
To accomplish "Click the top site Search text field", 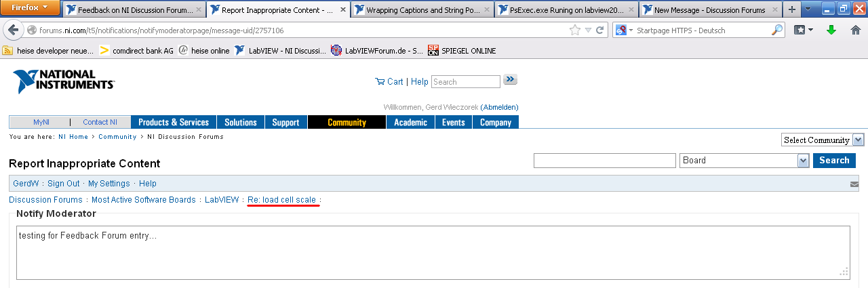I will click(465, 82).
